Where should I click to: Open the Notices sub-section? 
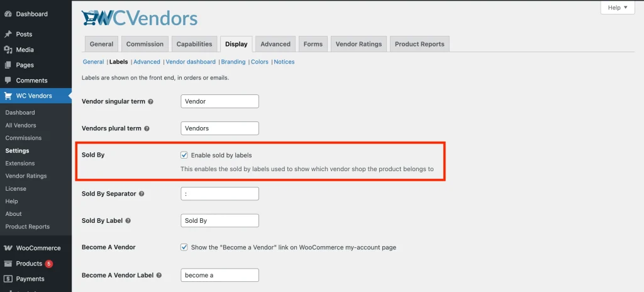284,62
